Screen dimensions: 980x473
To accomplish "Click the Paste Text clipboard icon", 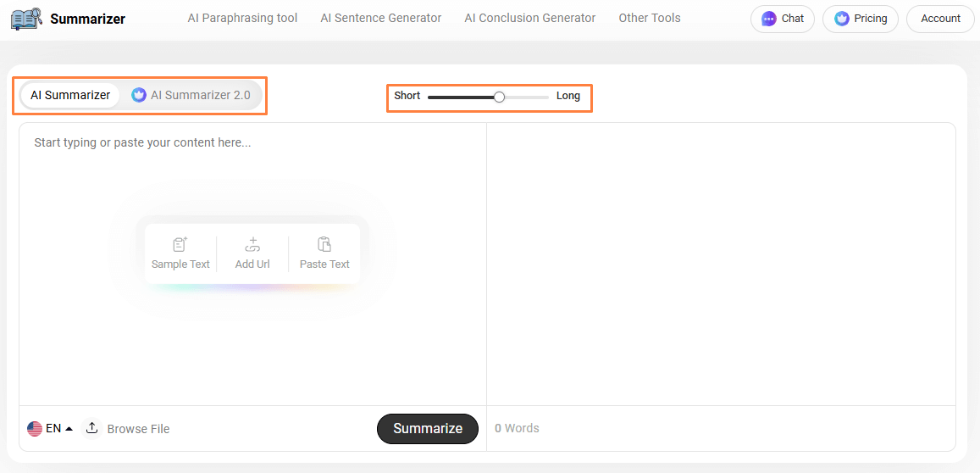I will click(324, 245).
